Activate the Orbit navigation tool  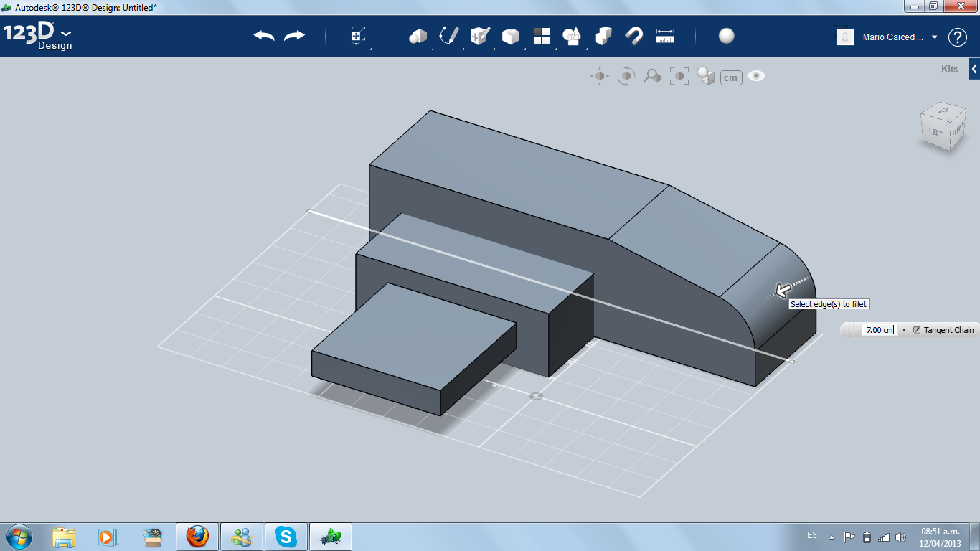(626, 76)
